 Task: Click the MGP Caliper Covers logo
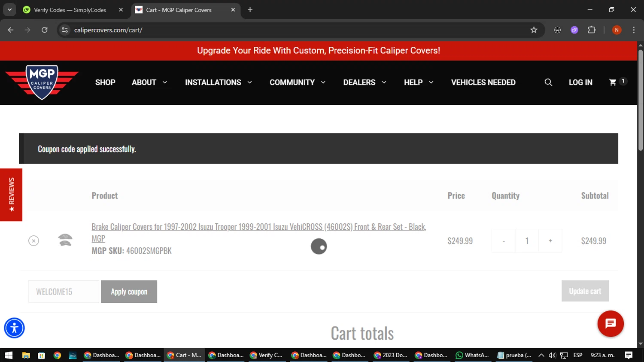[x=42, y=82]
